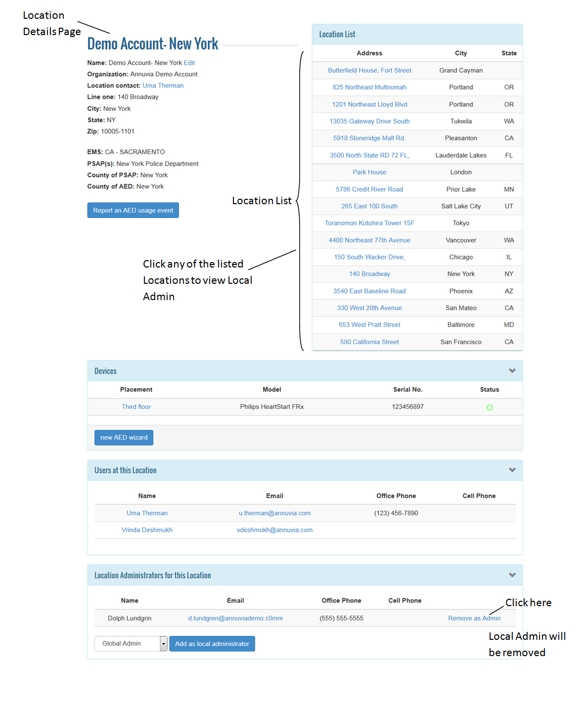Image resolution: width=588 pixels, height=711 pixels.
Task: Click vdeshmukh@annuvia.com email link
Action: tap(274, 530)
